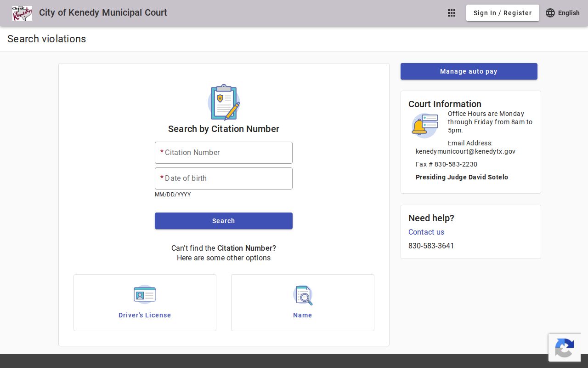Image resolution: width=588 pixels, height=368 pixels.
Task: Submit the citation Search button
Action: [224, 221]
